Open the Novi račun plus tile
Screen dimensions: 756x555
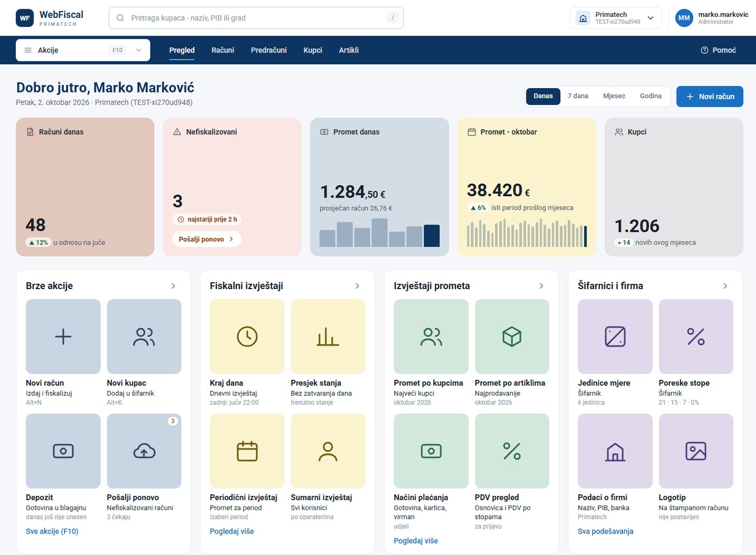pyautogui.click(x=63, y=337)
